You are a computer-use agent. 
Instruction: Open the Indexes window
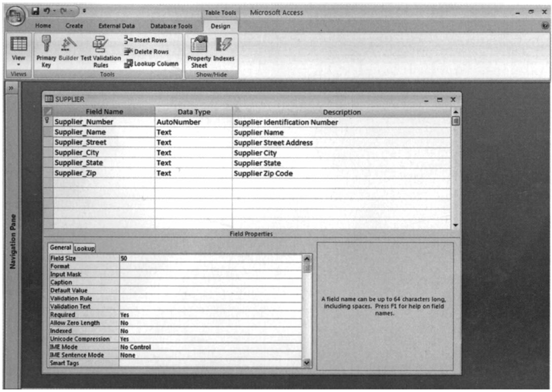pyautogui.click(x=224, y=49)
